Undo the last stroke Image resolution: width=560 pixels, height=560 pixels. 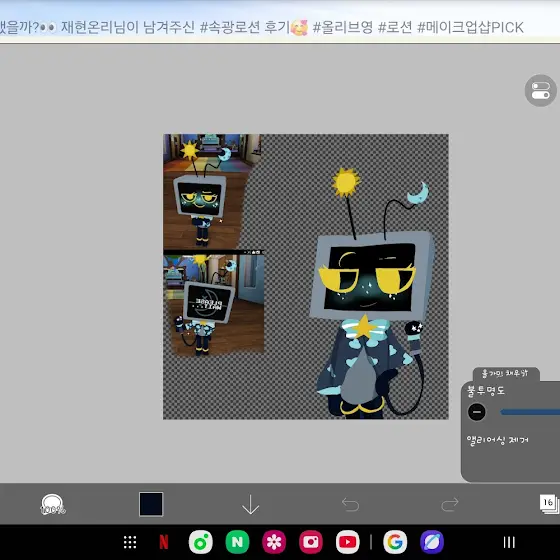coord(350,504)
